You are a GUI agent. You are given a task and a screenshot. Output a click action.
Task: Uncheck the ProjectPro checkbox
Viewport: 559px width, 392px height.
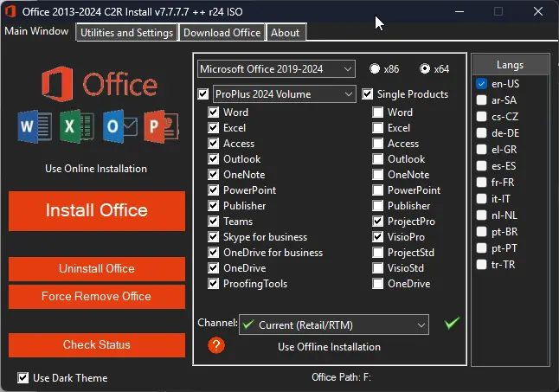click(x=377, y=222)
